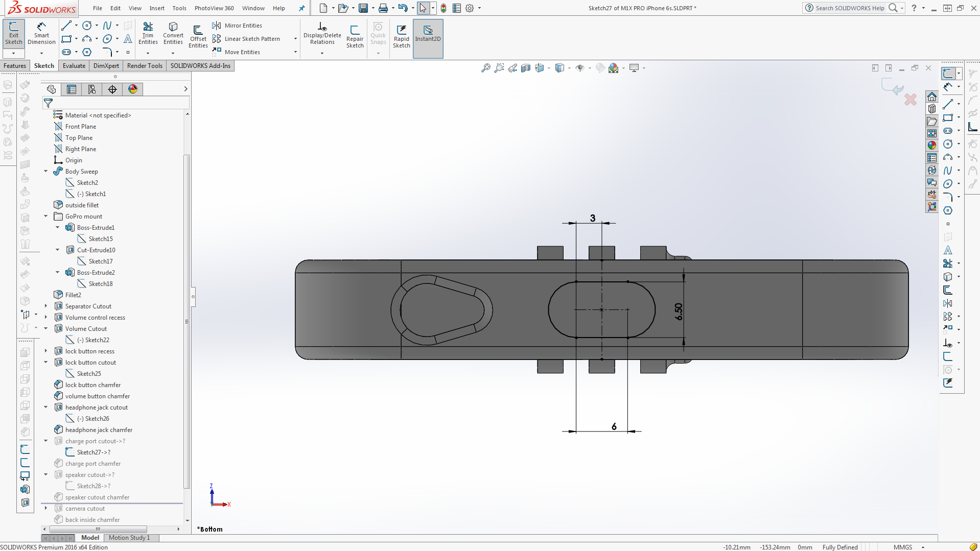Image resolution: width=980 pixels, height=551 pixels.
Task: Open the DimXpertManager tab
Action: point(112,89)
